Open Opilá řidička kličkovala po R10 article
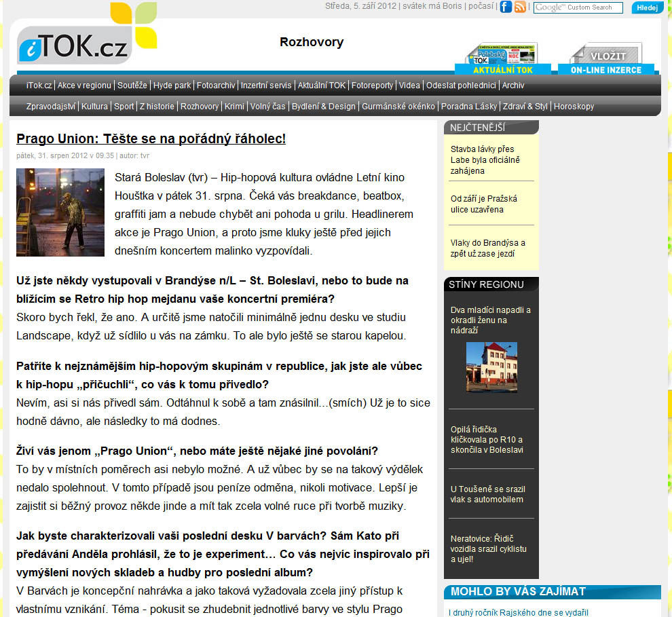 click(x=487, y=440)
